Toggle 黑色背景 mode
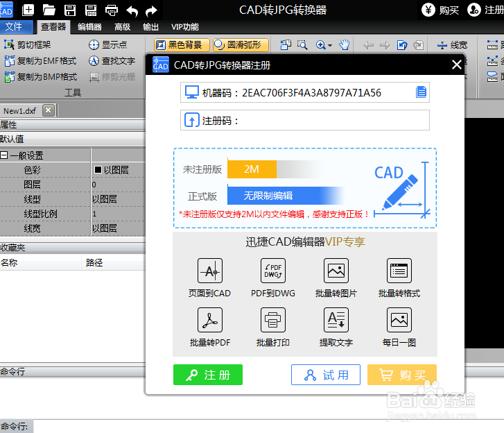 [x=182, y=45]
